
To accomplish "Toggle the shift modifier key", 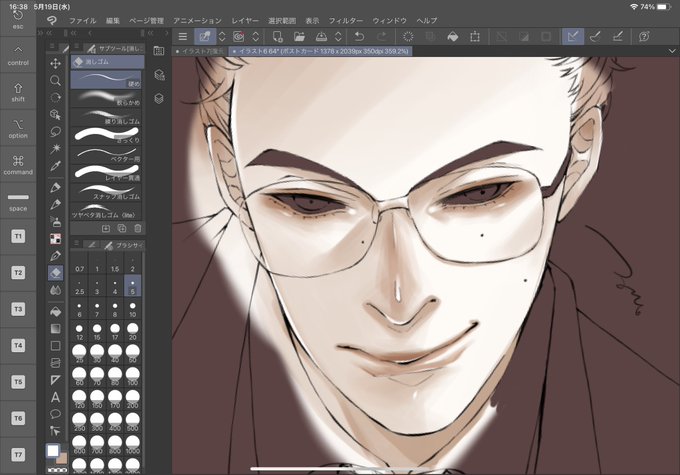I will (18, 92).
